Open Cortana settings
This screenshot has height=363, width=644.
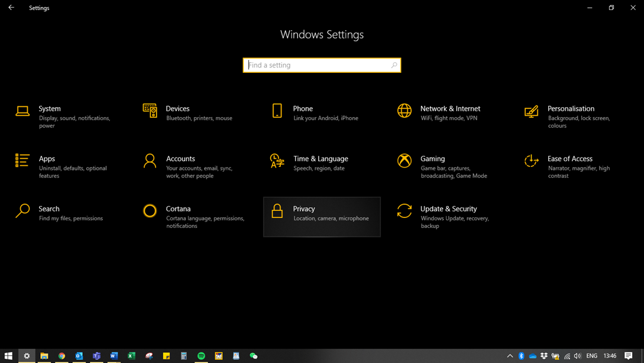click(x=178, y=209)
